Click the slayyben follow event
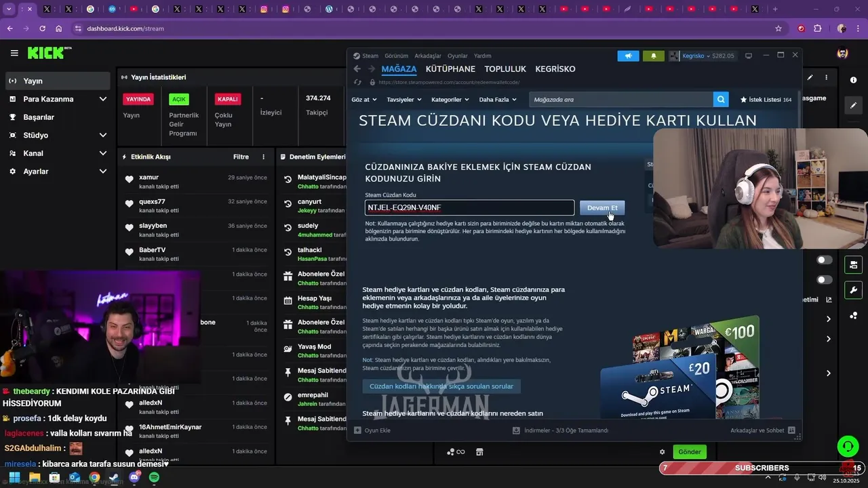This screenshot has height=488, width=868. (x=196, y=230)
